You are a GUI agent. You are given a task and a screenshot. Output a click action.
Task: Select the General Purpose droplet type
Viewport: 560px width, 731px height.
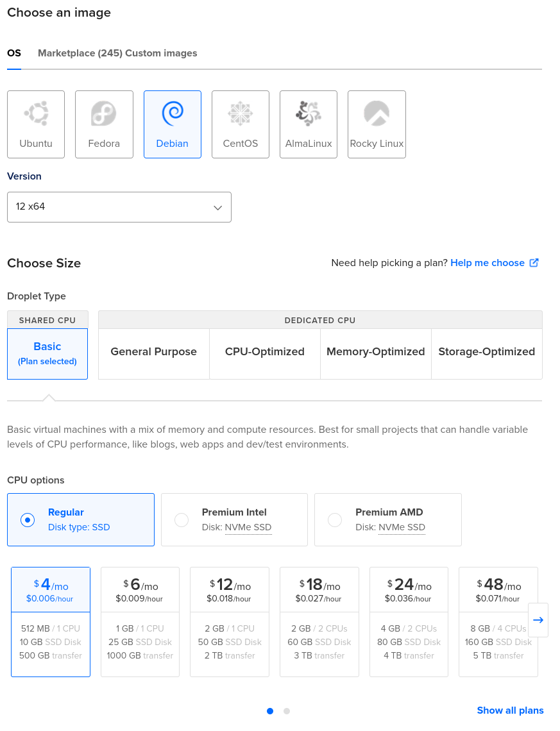[x=154, y=352]
